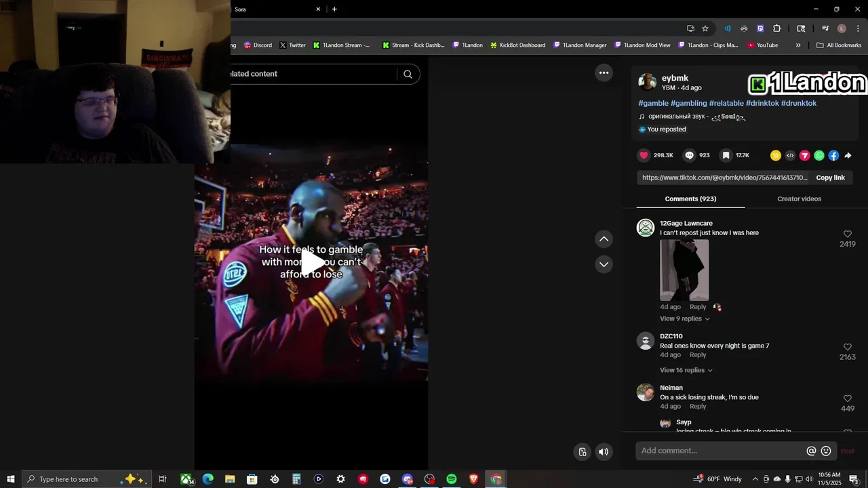The height and width of the screenshot is (488, 868).
Task: Open the KickBot Dashboard bookmark
Action: (518, 45)
